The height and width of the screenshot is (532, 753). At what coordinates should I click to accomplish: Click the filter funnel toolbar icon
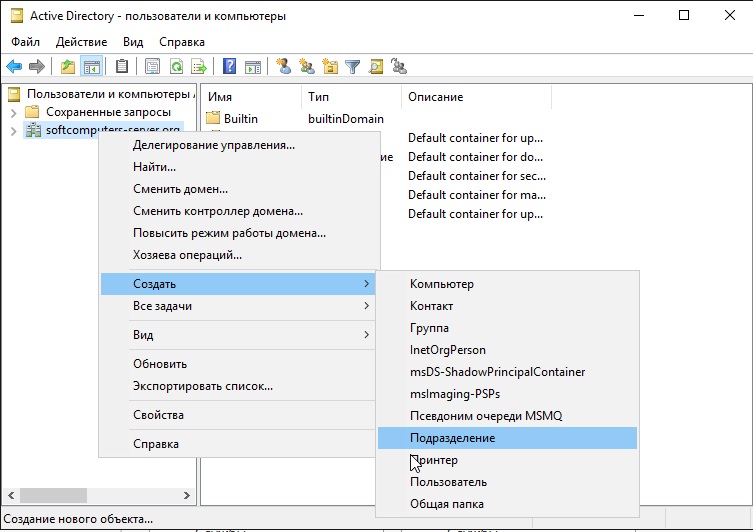(x=352, y=67)
